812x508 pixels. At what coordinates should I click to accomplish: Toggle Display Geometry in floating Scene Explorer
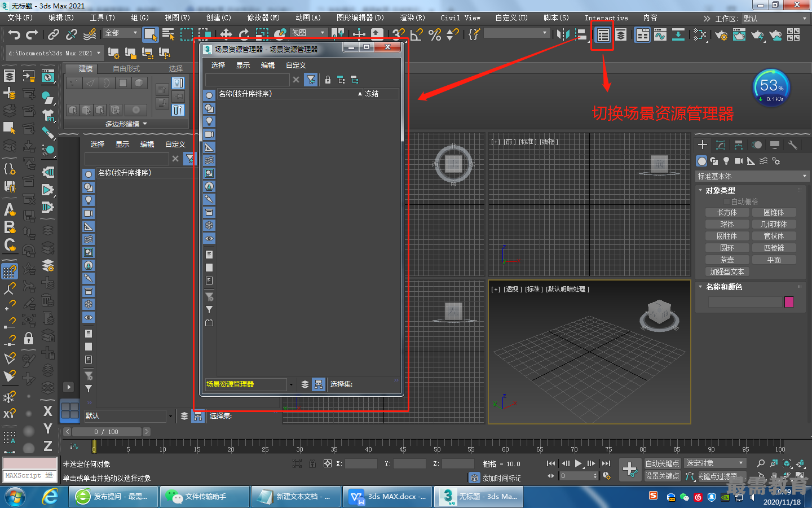(209, 95)
